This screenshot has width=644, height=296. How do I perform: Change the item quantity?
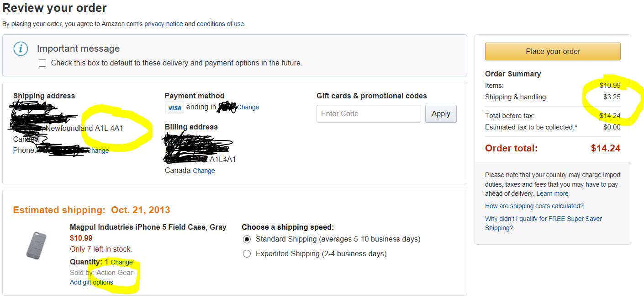(x=121, y=263)
